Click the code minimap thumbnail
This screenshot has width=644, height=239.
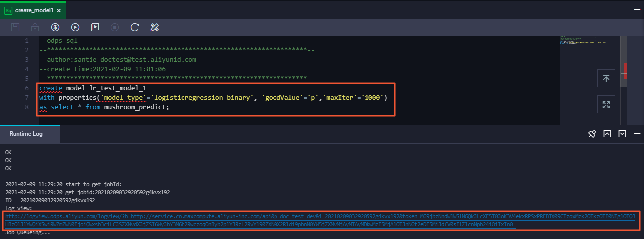(584, 40)
